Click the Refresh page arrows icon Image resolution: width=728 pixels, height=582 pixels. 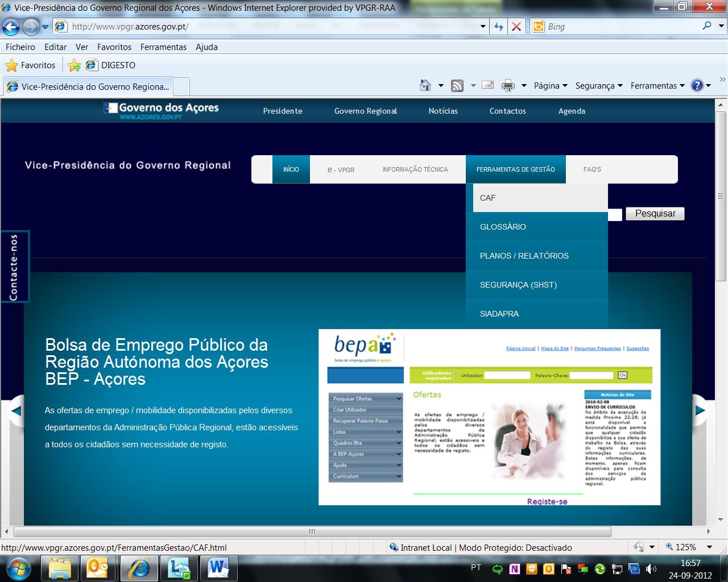(x=499, y=27)
